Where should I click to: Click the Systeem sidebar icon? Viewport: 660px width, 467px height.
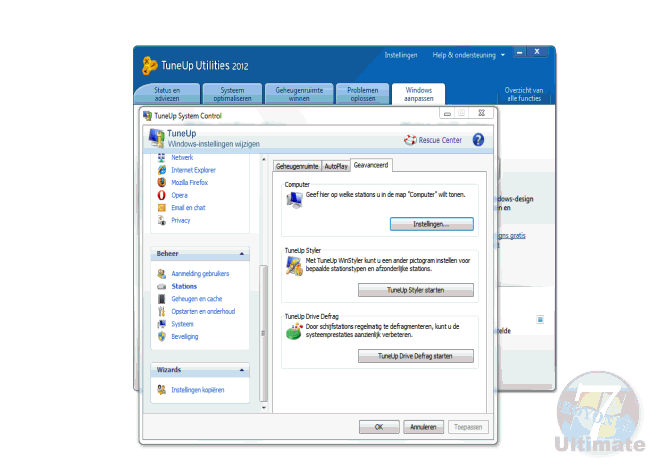click(162, 324)
